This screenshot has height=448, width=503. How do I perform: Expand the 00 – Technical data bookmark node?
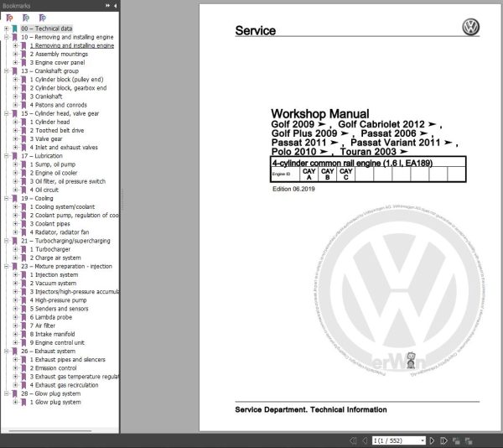pos(6,29)
